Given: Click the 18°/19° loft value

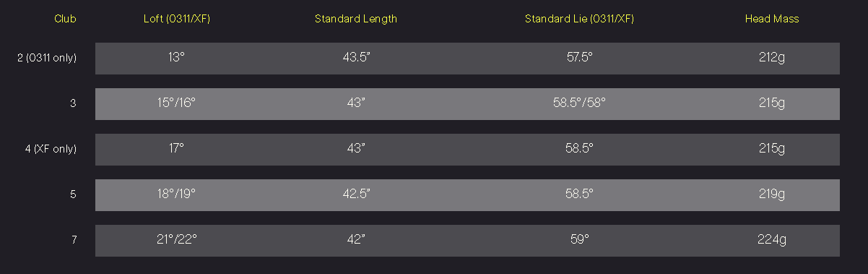Looking at the screenshot, I should tap(177, 194).
